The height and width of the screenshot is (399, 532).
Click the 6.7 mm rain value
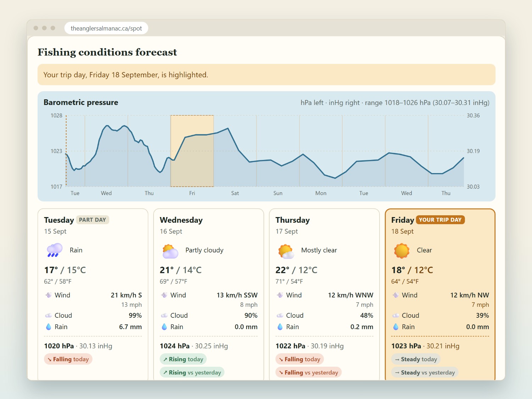pyautogui.click(x=131, y=327)
